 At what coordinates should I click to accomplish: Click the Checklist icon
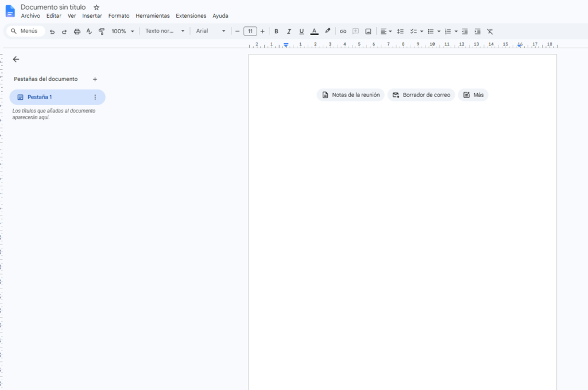coord(413,32)
